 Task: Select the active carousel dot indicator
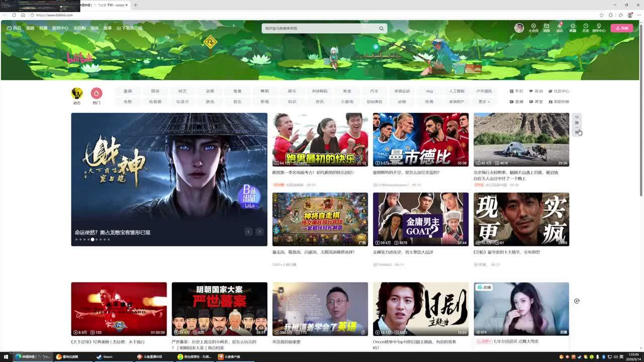click(92, 239)
